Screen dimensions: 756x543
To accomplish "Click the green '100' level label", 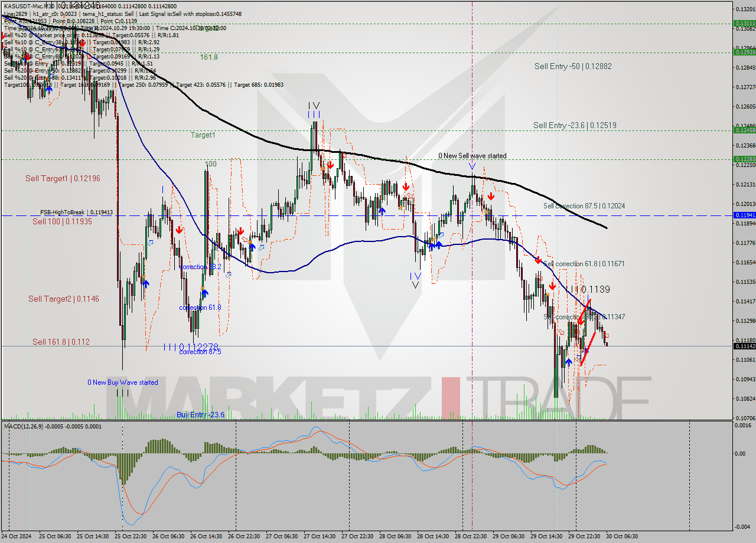I will 211,164.
